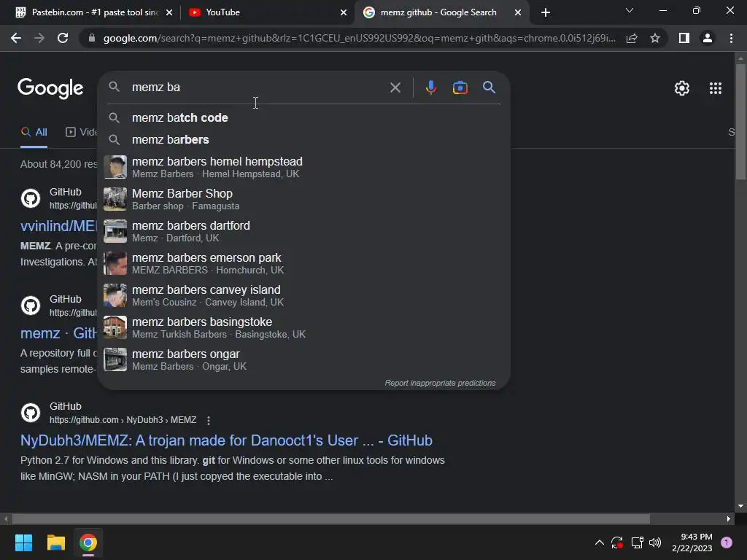Close the YouTube tab

(x=344, y=12)
